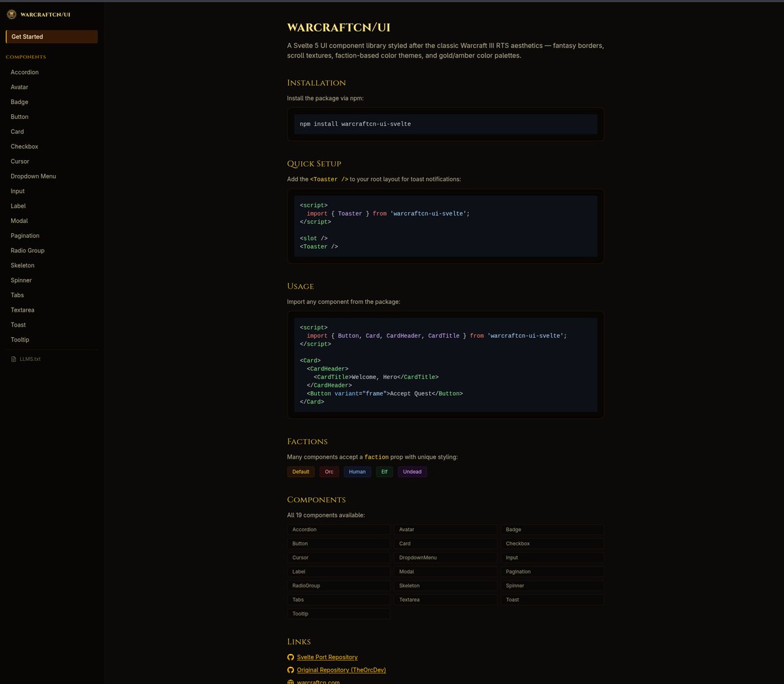Open Textarea in components grid

[446, 600]
